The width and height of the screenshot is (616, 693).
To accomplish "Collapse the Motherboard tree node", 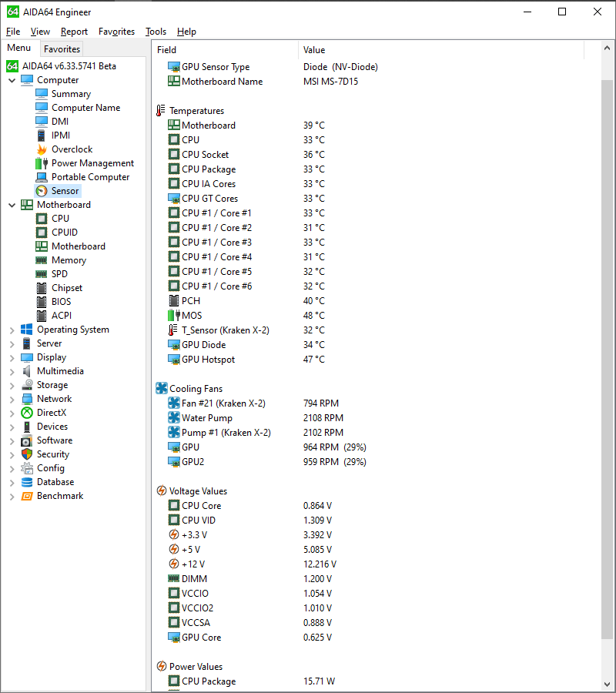I will click(12, 205).
